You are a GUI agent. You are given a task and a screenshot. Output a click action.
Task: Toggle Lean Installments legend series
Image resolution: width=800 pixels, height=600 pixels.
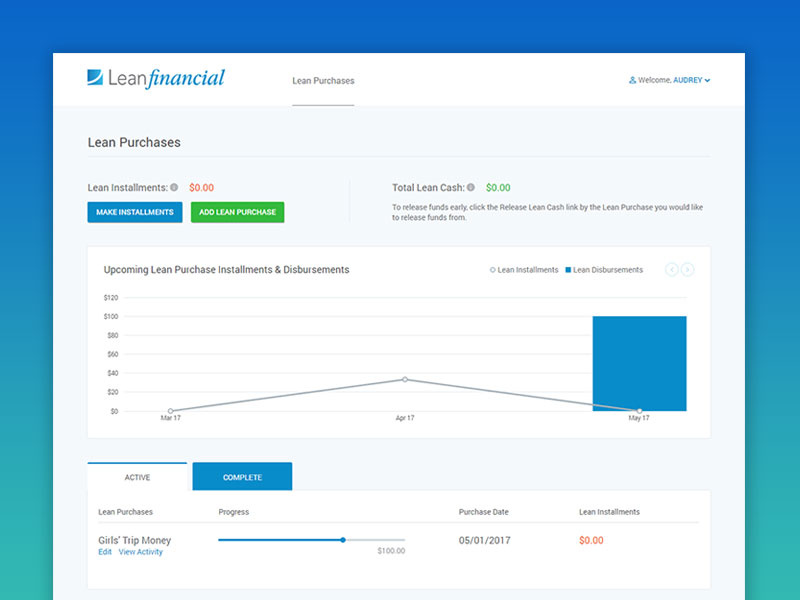click(x=524, y=270)
